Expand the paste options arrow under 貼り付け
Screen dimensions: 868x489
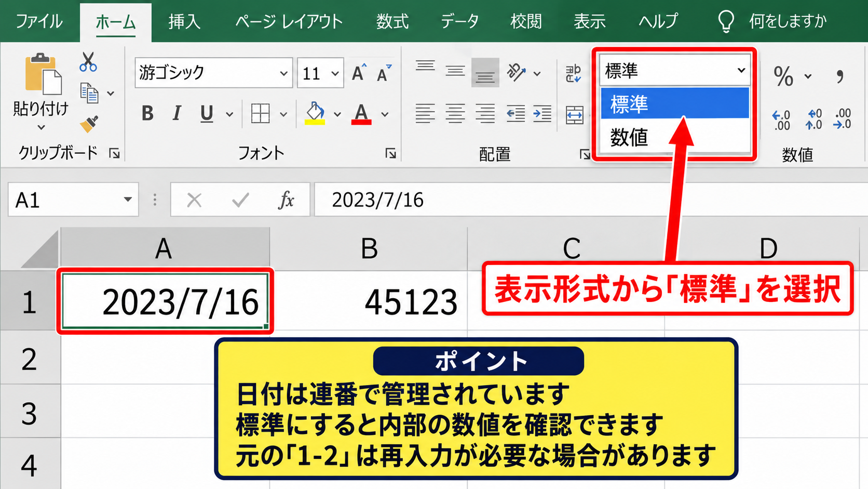[x=42, y=127]
